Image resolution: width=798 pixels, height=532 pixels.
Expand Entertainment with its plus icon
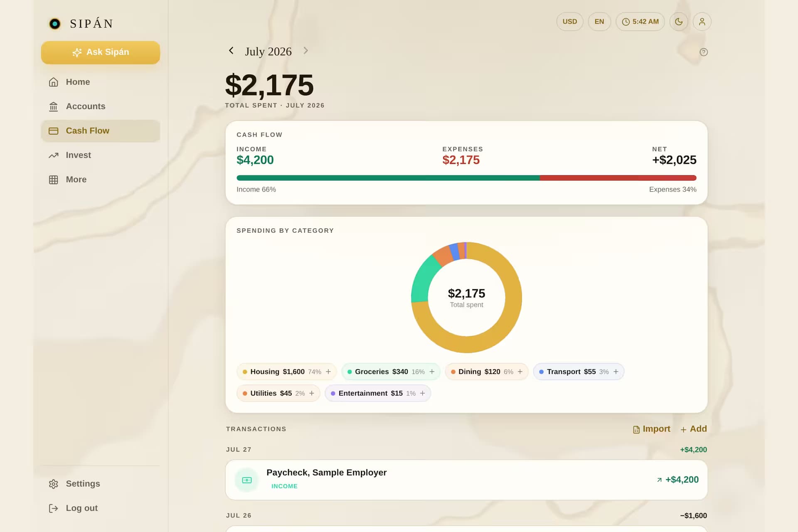pyautogui.click(x=423, y=393)
